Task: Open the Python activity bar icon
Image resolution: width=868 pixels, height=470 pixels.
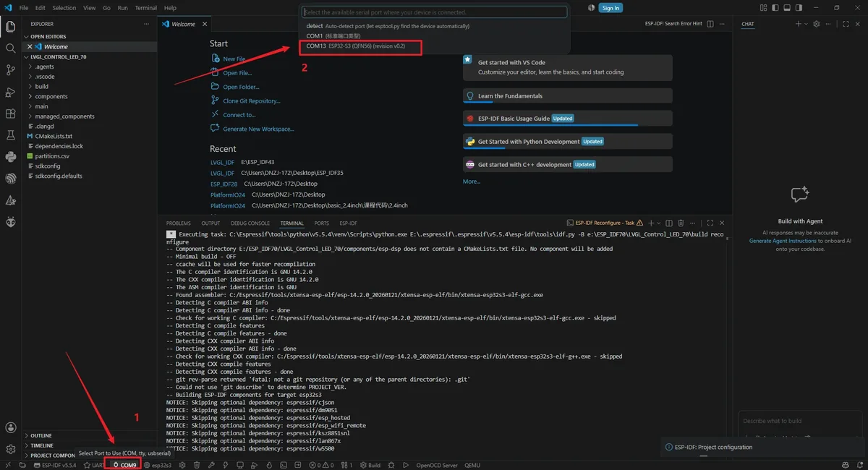Action: click(10, 157)
